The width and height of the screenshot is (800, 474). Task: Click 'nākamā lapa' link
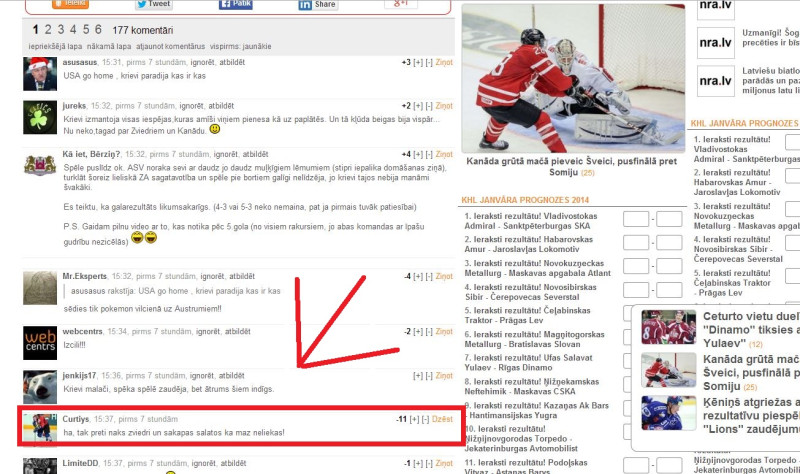coord(109,46)
